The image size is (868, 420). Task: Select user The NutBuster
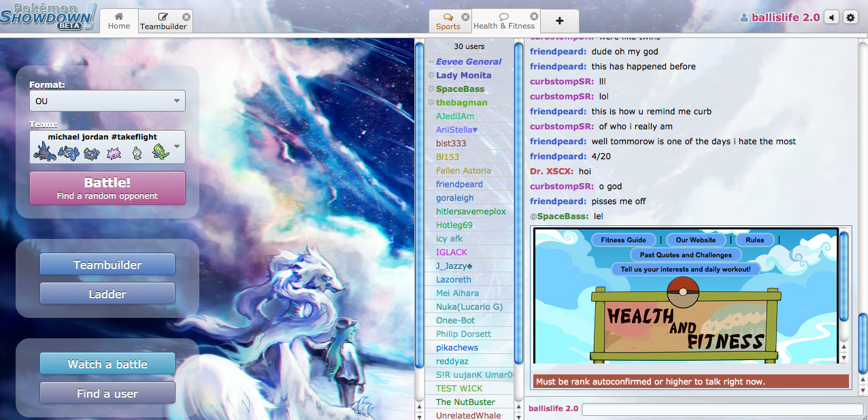[x=469, y=402]
